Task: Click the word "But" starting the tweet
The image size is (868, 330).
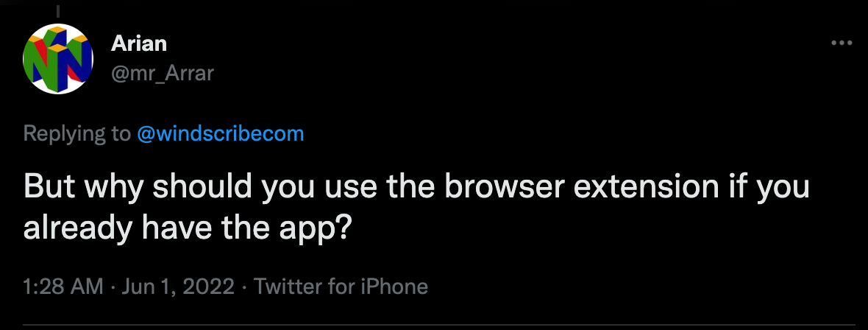Action: pyautogui.click(x=50, y=187)
